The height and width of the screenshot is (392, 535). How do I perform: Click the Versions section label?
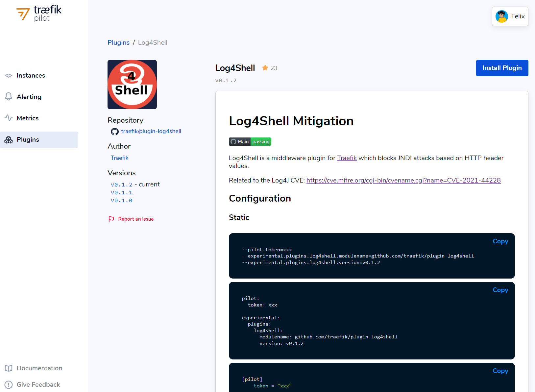pyautogui.click(x=122, y=173)
